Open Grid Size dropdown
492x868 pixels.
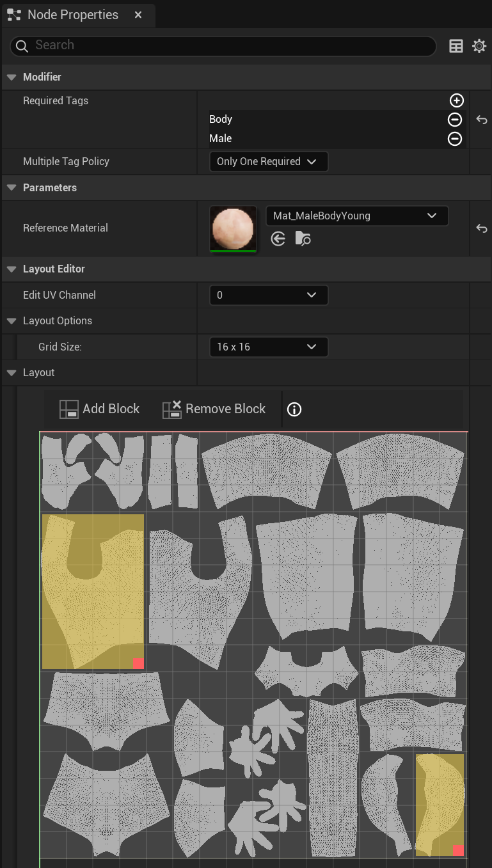coord(269,347)
